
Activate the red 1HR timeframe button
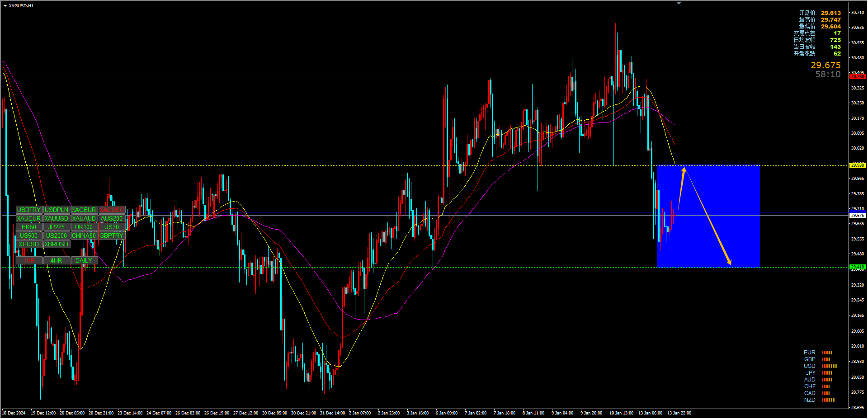pyautogui.click(x=29, y=261)
